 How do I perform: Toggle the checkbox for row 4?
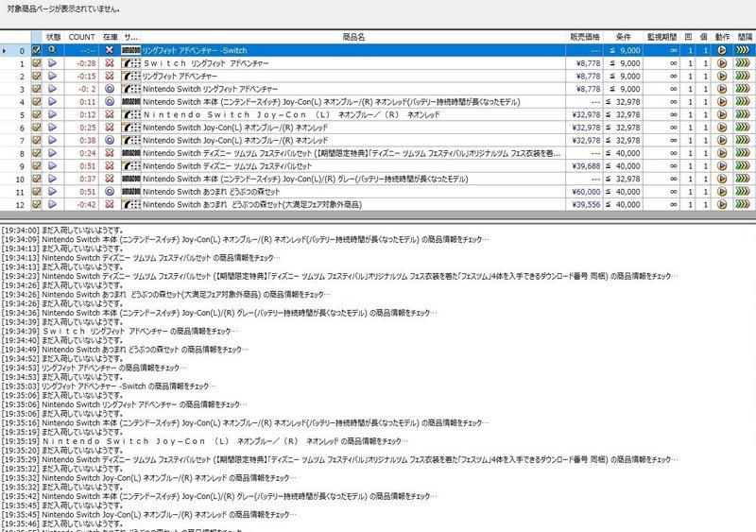coord(37,102)
